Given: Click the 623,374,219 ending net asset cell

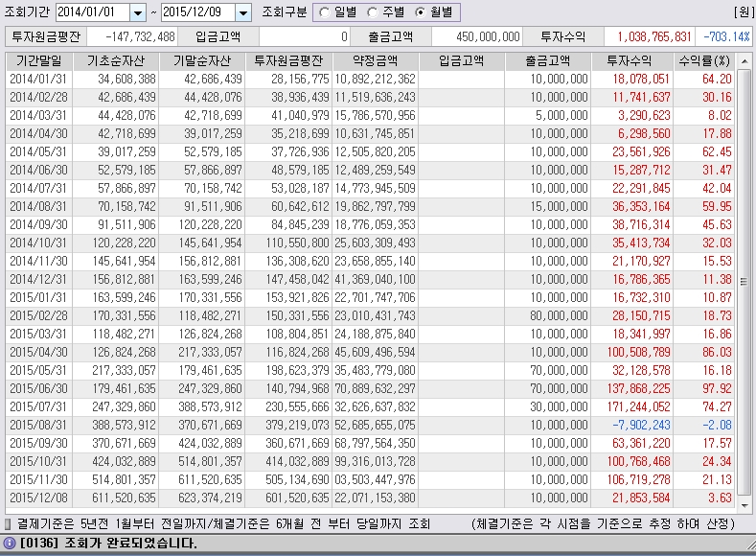Looking at the screenshot, I should (202, 498).
